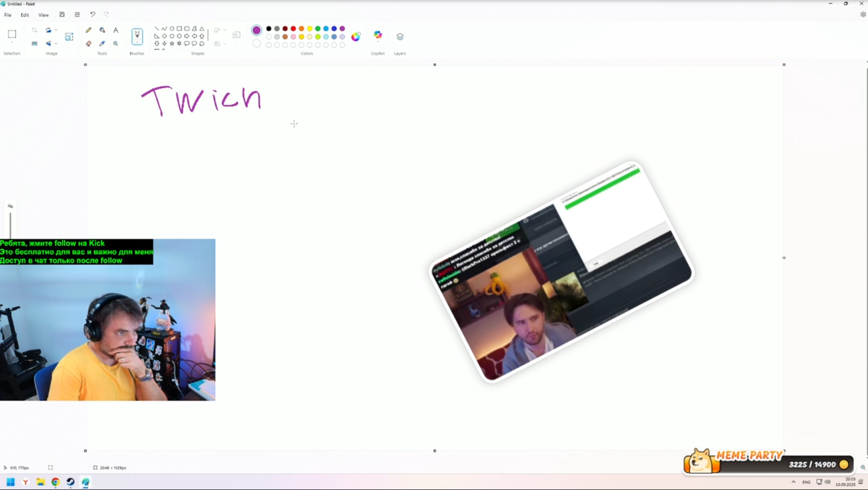
Task: Open the Edit menu
Action: (x=25, y=15)
